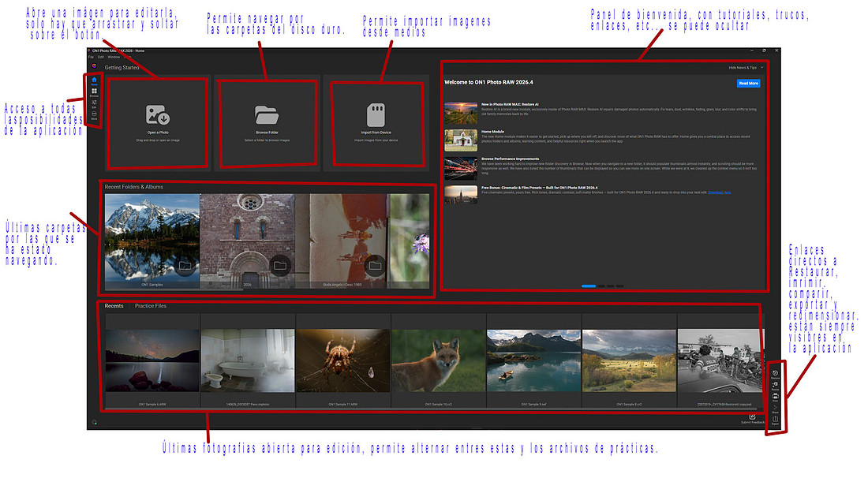
Task: Collapse panel via Hide News & Tips chevron
Action: pos(761,68)
